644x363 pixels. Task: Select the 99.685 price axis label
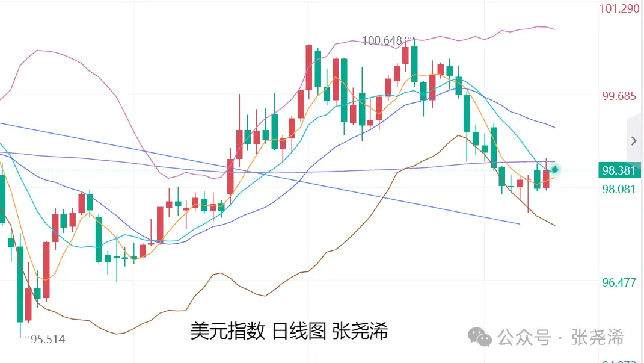619,96
